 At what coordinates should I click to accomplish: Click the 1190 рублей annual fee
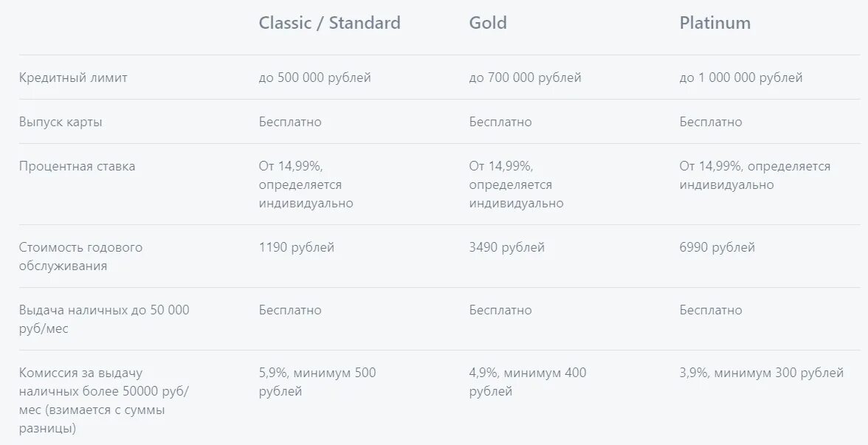[296, 247]
